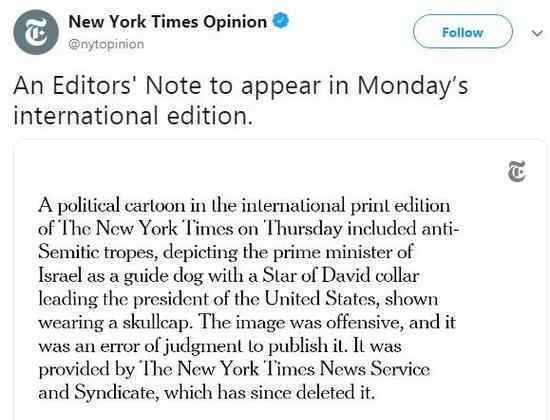This screenshot has height=420, width=550.
Task: Click the line starting 'Semitic tropes, depicting'
Action: click(x=226, y=252)
